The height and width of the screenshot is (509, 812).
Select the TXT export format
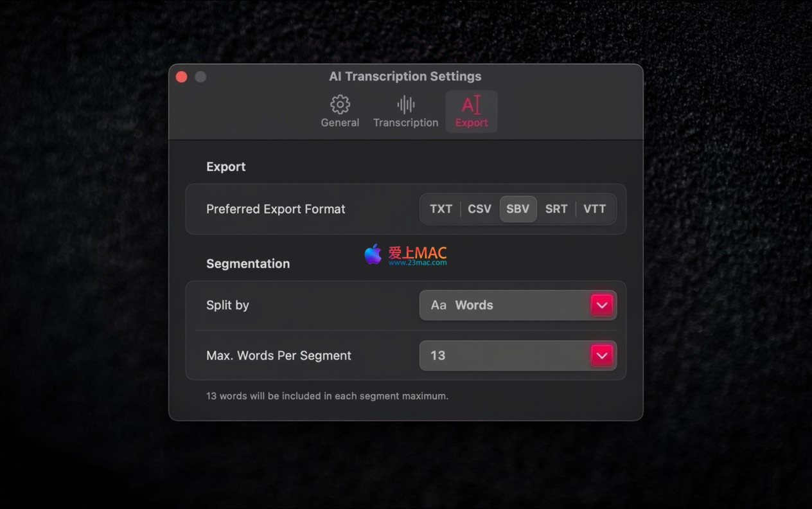coord(441,209)
